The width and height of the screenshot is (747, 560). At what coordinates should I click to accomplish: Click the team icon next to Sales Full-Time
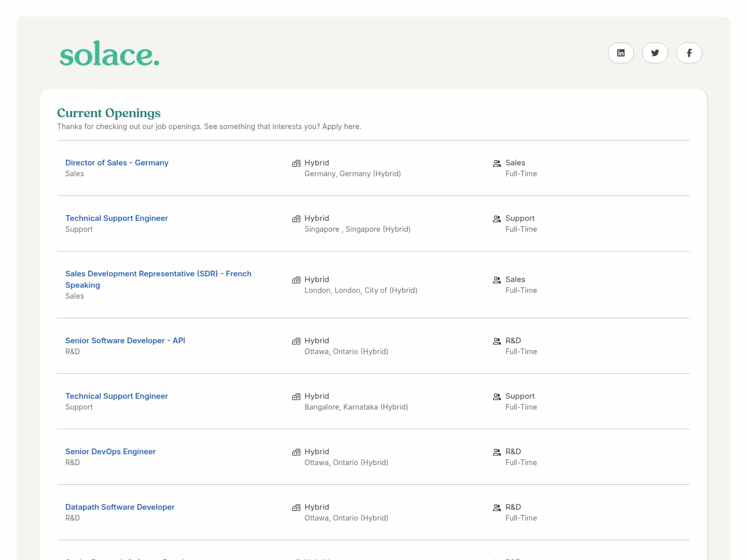tap(496, 163)
